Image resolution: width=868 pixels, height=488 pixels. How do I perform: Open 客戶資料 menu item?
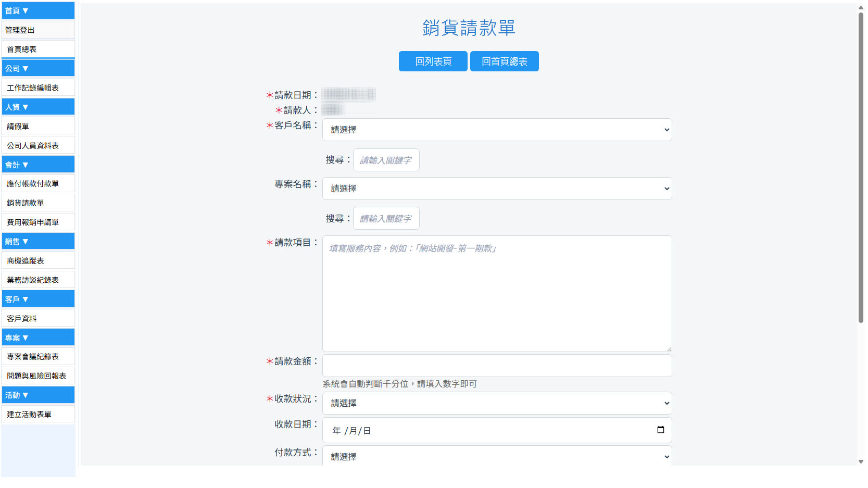pos(38,318)
